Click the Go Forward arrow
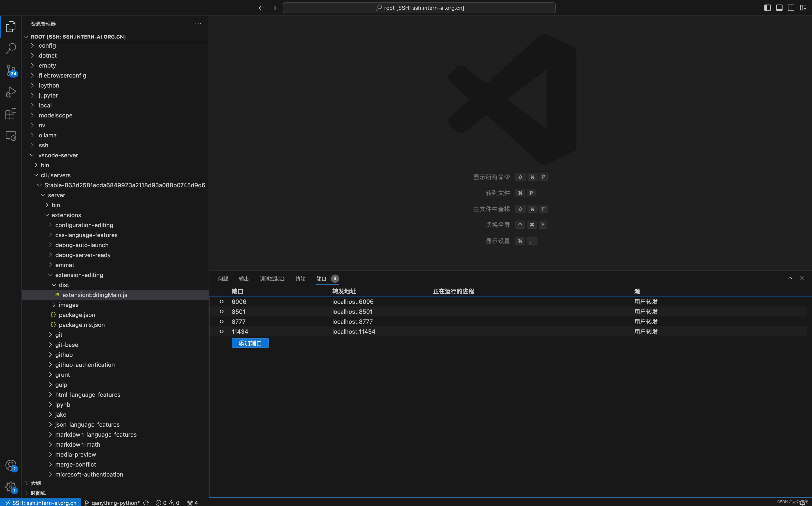 273,8
